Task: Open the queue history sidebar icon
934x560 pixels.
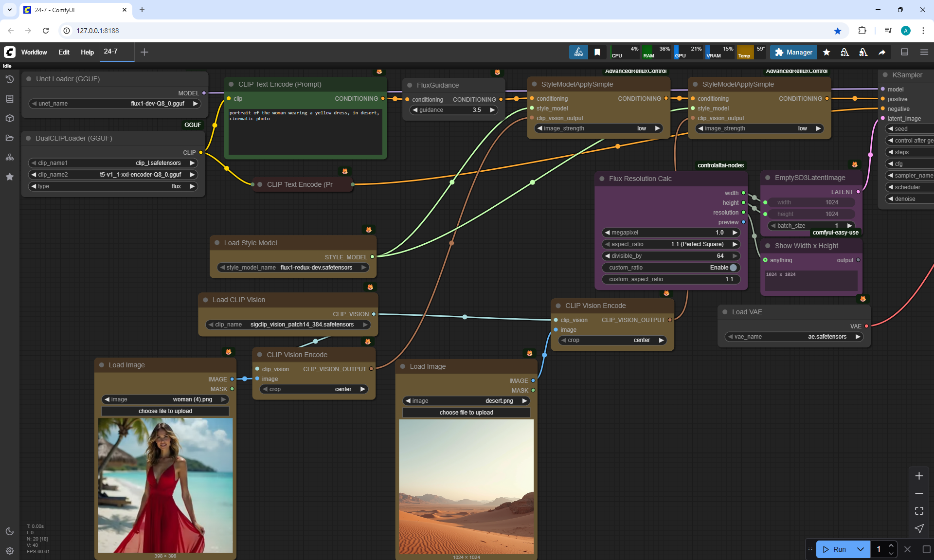Action: pos(10,79)
